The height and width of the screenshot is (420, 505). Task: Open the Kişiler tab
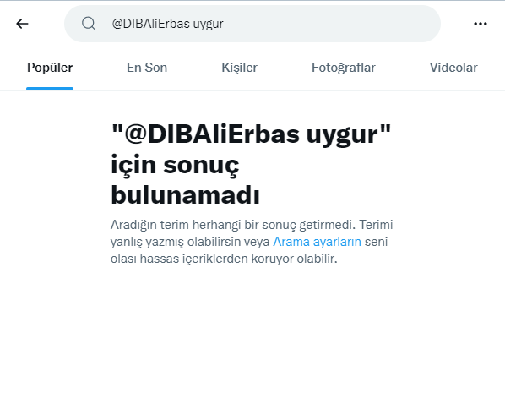239,68
